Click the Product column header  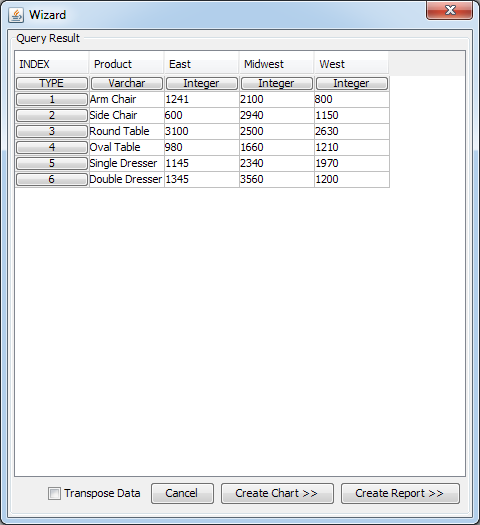pyautogui.click(x=127, y=64)
